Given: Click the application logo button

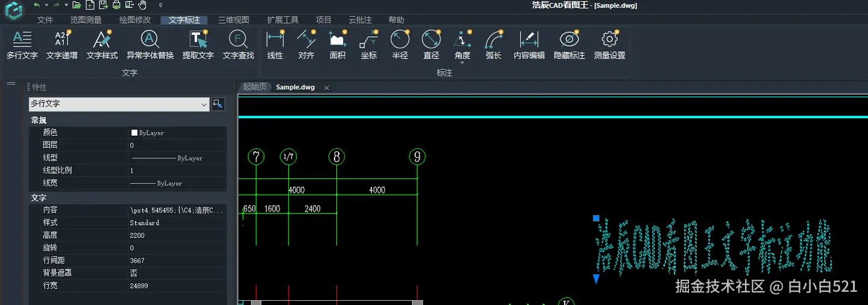Looking at the screenshot, I should click(x=13, y=11).
